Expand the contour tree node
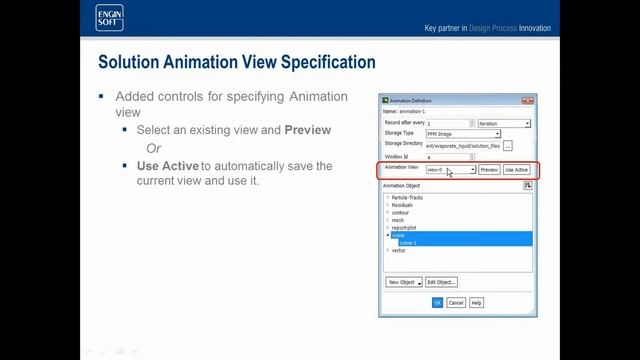This screenshot has height=360, width=640. (x=387, y=213)
